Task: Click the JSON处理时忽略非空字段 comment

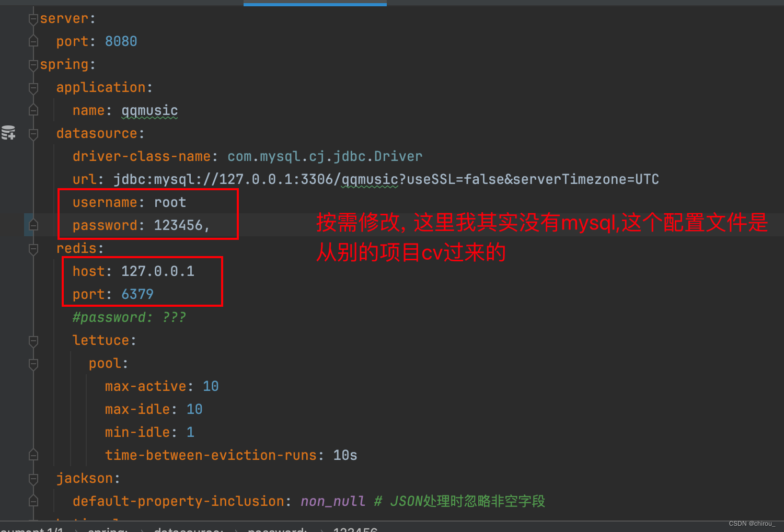Action: click(460, 501)
